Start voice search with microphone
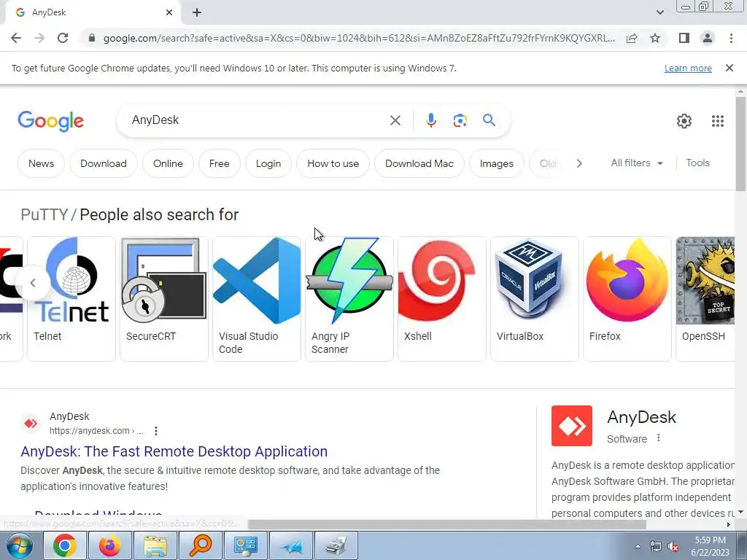The height and width of the screenshot is (560, 747). pos(430,120)
